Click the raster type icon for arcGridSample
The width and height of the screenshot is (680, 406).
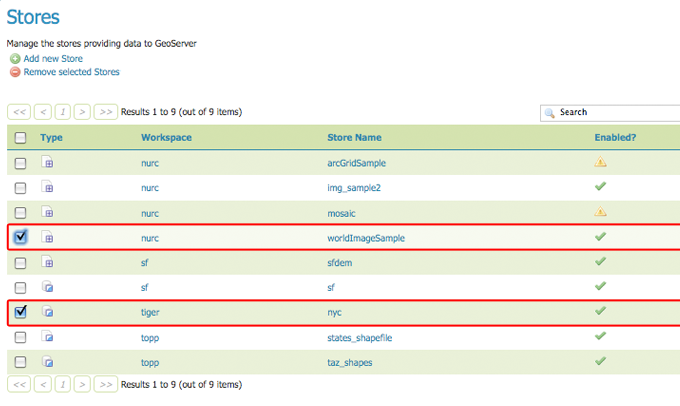pos(48,163)
